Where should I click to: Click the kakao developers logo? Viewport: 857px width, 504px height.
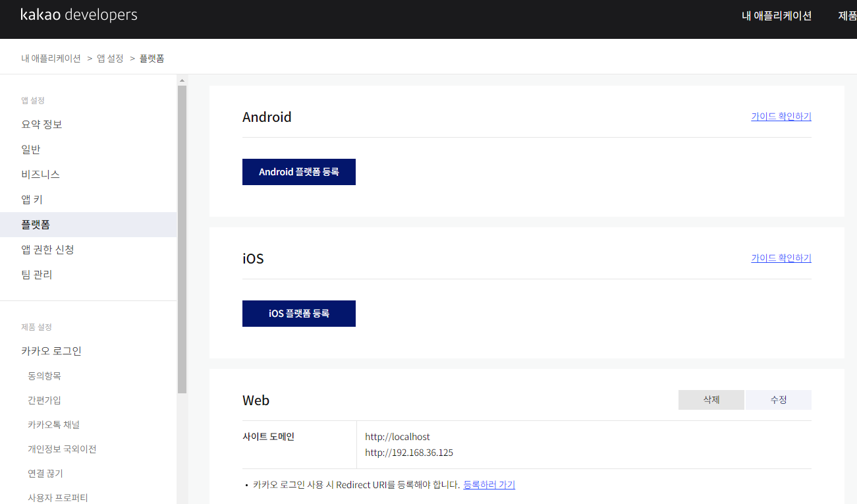79,14
